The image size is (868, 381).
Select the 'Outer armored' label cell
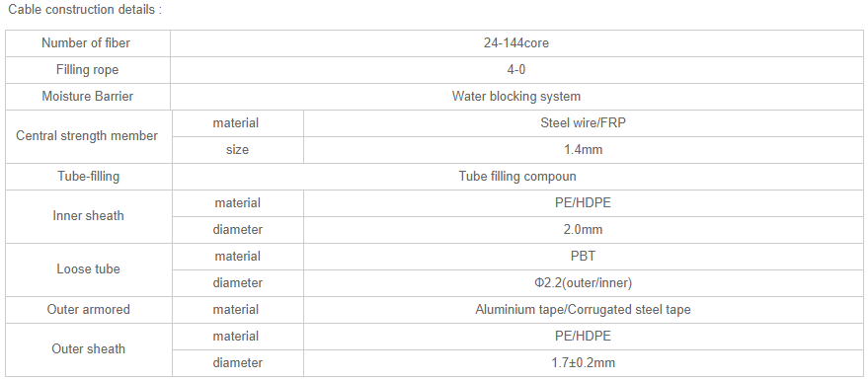click(x=88, y=310)
